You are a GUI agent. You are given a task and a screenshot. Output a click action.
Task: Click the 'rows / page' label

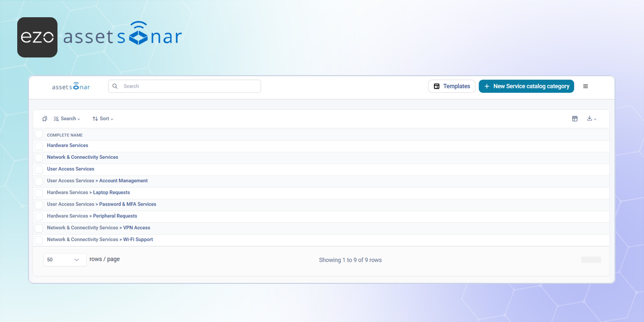pyautogui.click(x=105, y=259)
